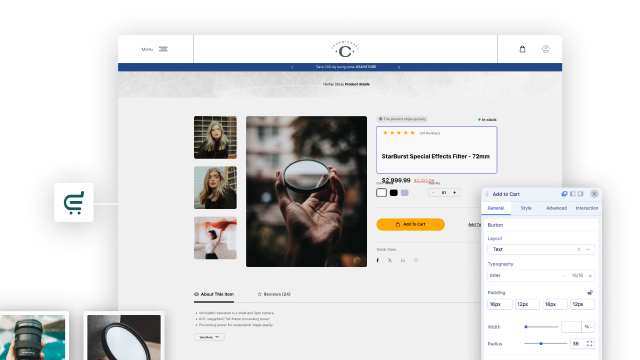Grab the Add to Cart panel drag handle
The image size is (640, 360).
[x=487, y=194]
